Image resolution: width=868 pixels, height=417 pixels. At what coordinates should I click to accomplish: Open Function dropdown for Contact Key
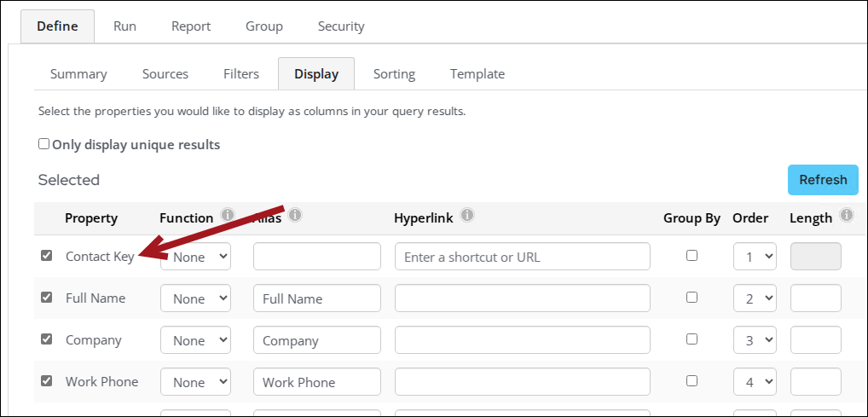tap(195, 257)
